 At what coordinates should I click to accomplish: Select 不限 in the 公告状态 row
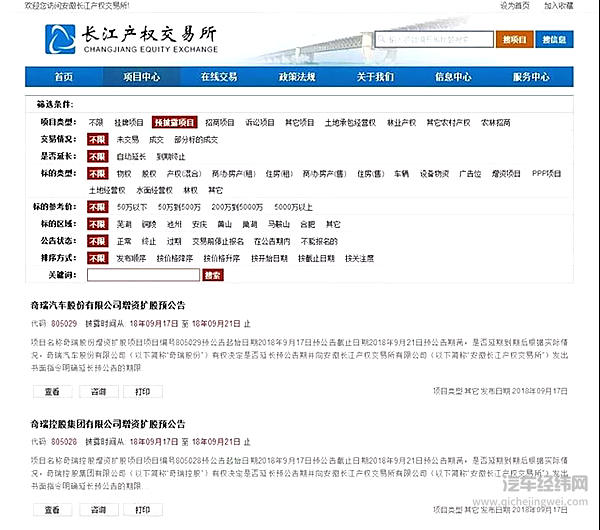pyautogui.click(x=98, y=241)
